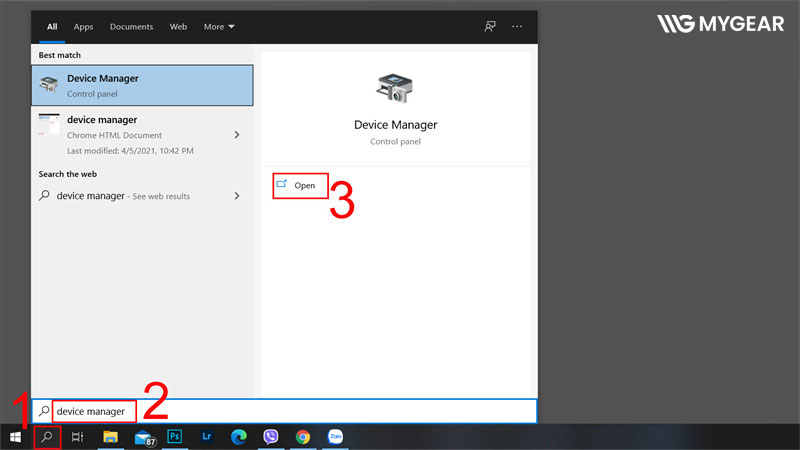Open the three-dots options menu
The image size is (800, 450).
click(x=517, y=26)
